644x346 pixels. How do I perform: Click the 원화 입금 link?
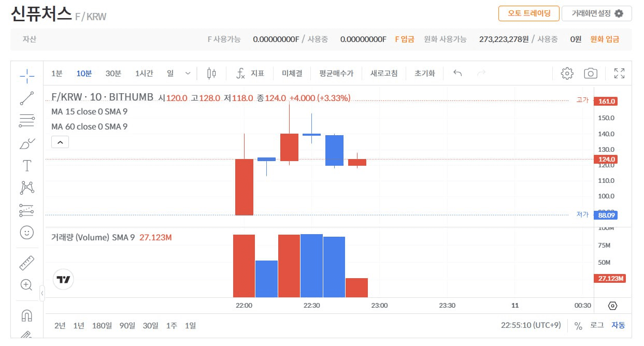(605, 39)
